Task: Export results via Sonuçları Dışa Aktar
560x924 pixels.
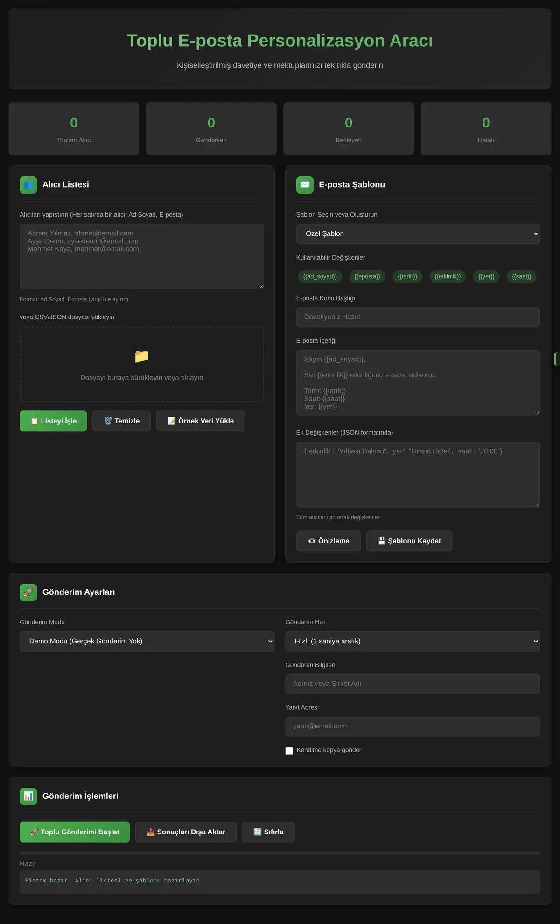Action: (x=186, y=832)
